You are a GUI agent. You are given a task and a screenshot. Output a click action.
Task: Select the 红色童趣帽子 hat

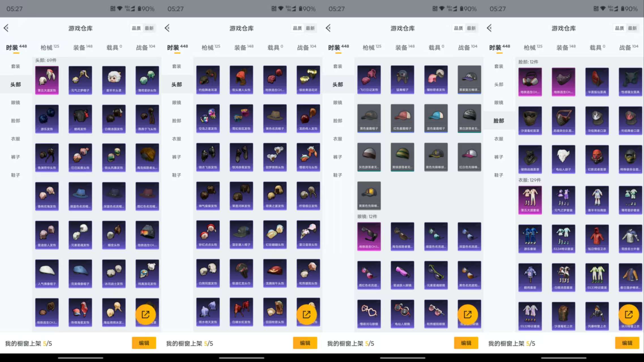(402, 119)
